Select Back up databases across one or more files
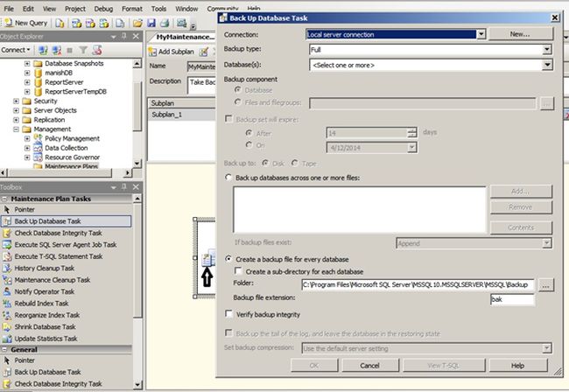569x392 pixels. pos(228,178)
